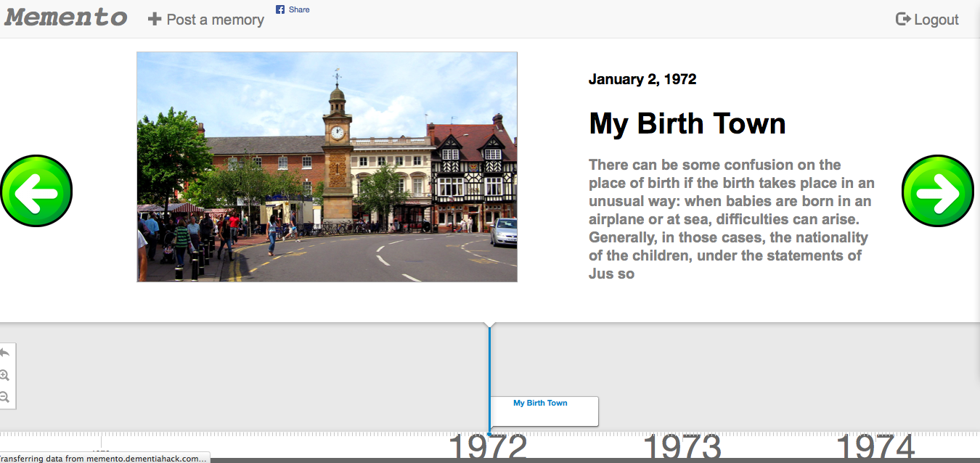
Task: Zoom in on the timeline
Action: coord(4,375)
